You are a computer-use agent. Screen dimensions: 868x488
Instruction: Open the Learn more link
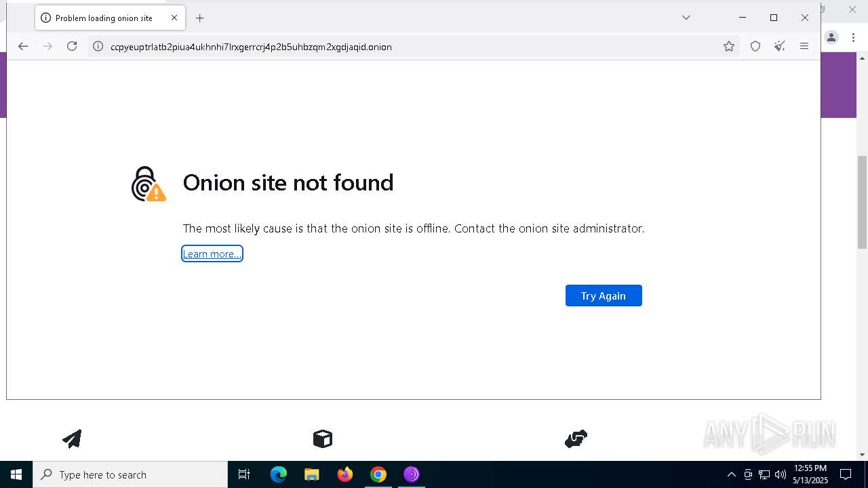click(x=212, y=253)
